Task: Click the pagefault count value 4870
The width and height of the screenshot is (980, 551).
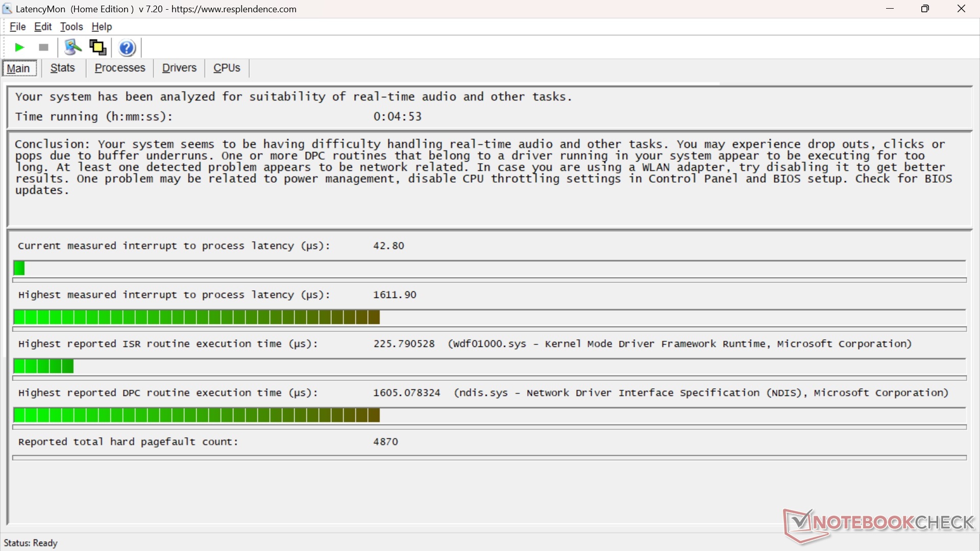Action: pyautogui.click(x=385, y=442)
